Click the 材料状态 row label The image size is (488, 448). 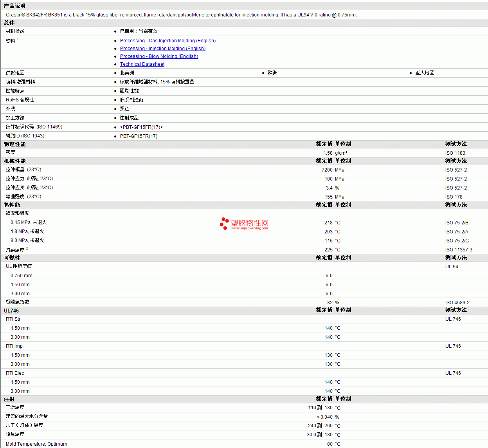coord(15,31)
